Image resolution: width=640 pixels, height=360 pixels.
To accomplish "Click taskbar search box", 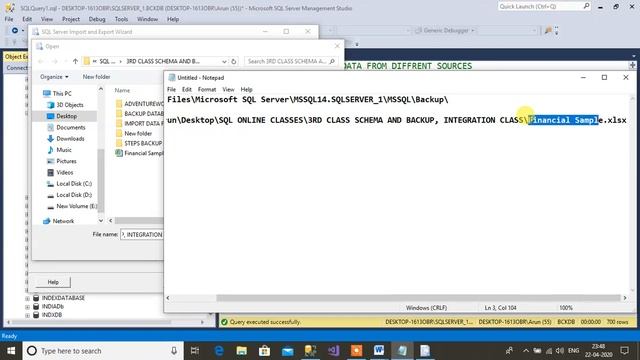I will pos(102,351).
